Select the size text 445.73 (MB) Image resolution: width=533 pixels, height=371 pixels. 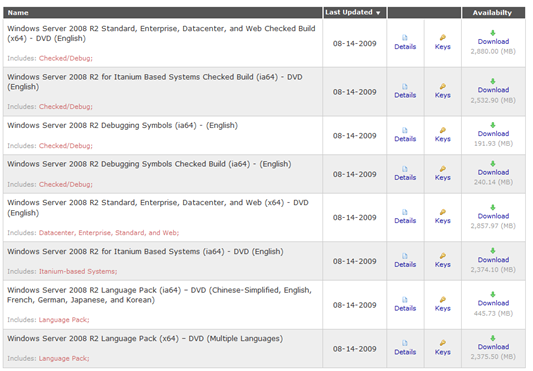pyautogui.click(x=493, y=314)
